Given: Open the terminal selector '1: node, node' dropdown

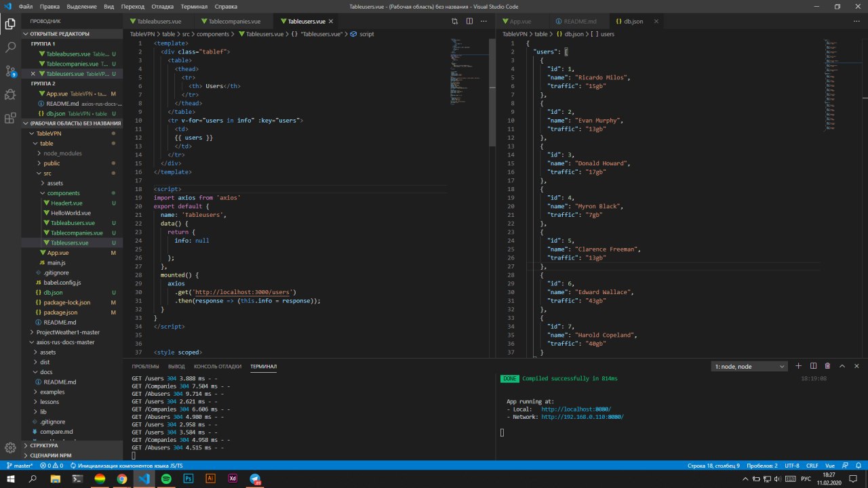Looking at the screenshot, I should tap(749, 366).
